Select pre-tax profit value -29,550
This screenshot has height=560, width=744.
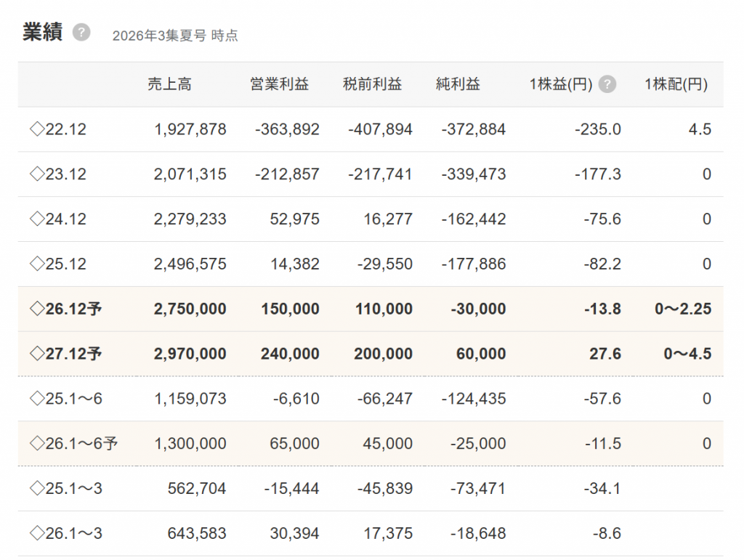[x=385, y=264]
